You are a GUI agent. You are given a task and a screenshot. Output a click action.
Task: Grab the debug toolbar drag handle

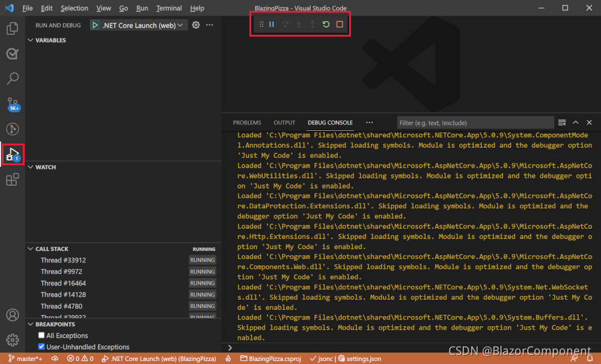[x=261, y=24]
